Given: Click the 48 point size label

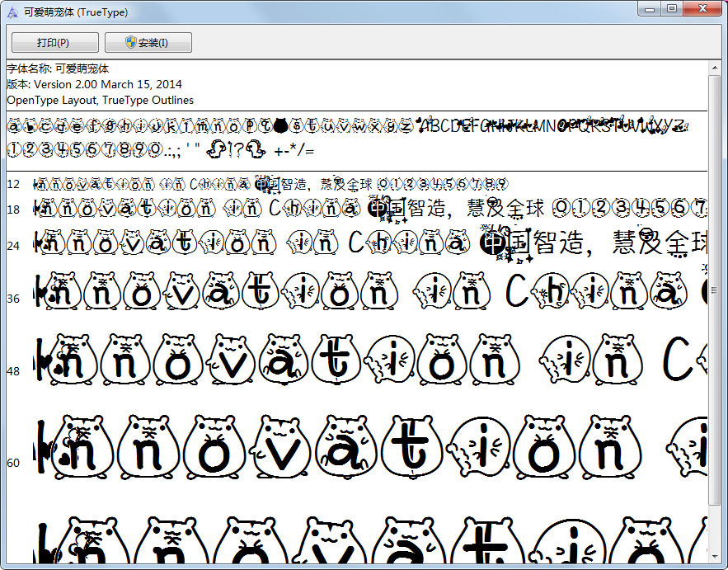Looking at the screenshot, I should (x=12, y=371).
